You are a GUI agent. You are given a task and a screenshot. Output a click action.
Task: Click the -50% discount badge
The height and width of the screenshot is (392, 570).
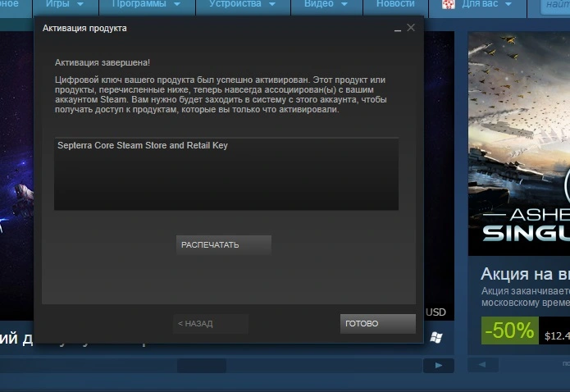click(x=509, y=330)
